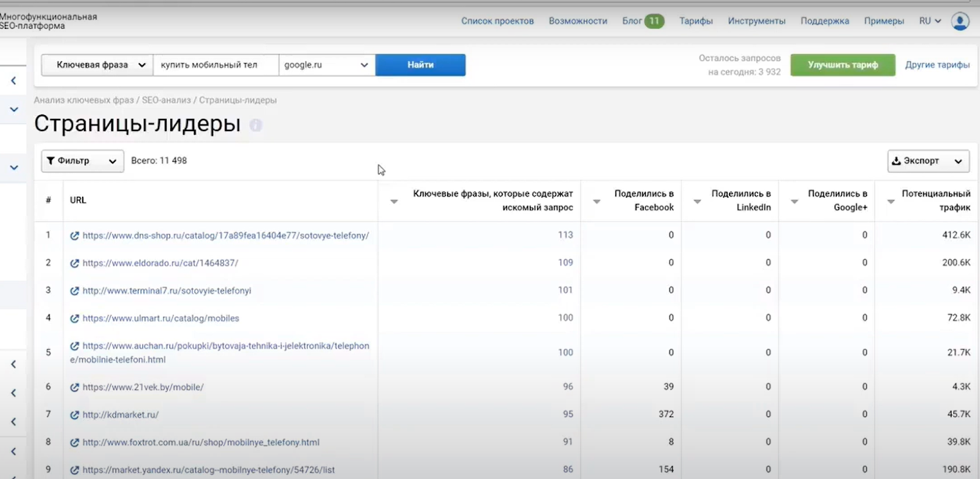Open Тарифы in top menu
980x479 pixels.
click(696, 21)
